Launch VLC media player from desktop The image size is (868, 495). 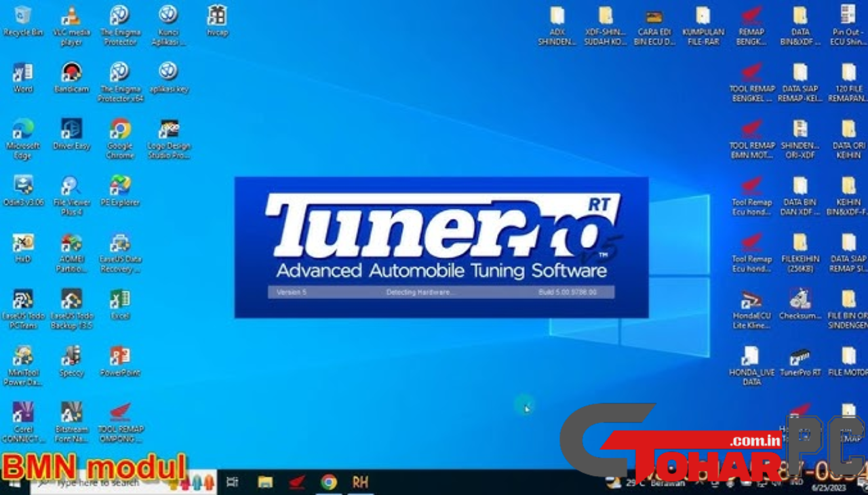tap(71, 26)
